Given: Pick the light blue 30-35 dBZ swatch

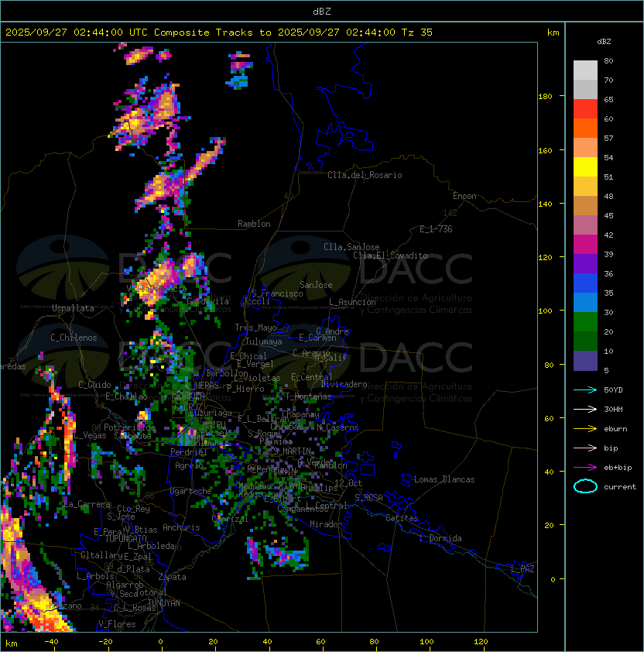Looking at the screenshot, I should pos(585,303).
